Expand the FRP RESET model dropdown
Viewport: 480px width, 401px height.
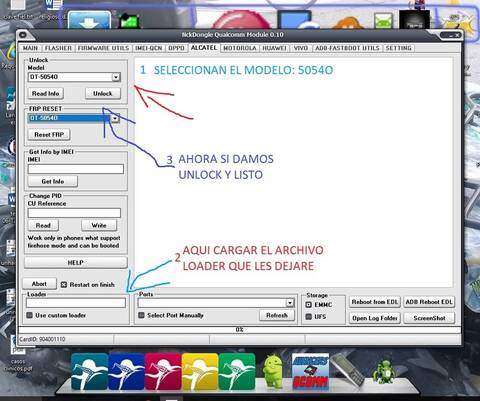pyautogui.click(x=115, y=118)
